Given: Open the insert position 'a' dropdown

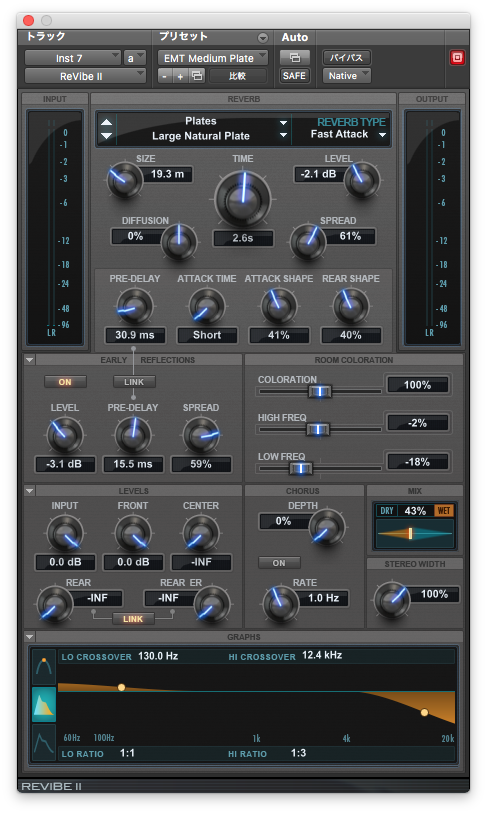Looking at the screenshot, I should 134,58.
